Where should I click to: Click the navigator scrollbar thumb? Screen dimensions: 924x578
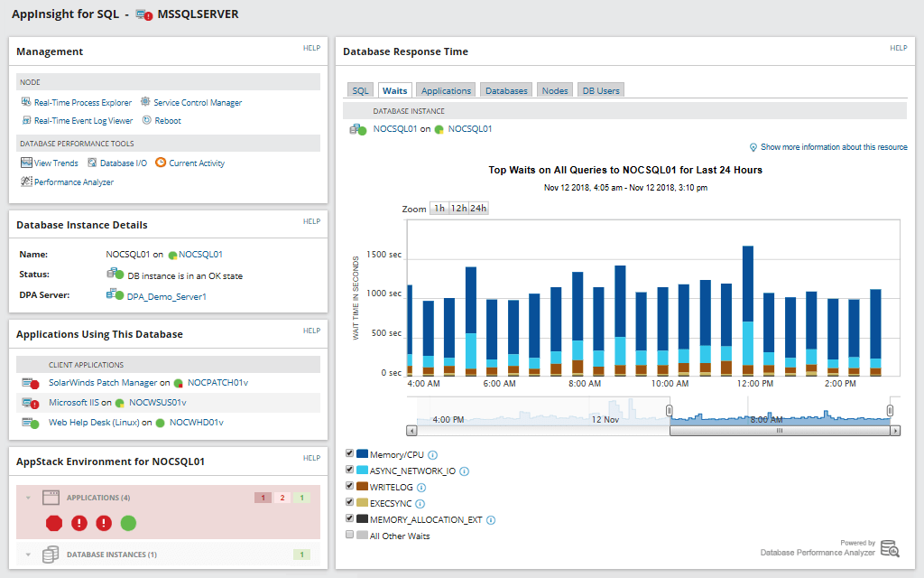tap(780, 431)
